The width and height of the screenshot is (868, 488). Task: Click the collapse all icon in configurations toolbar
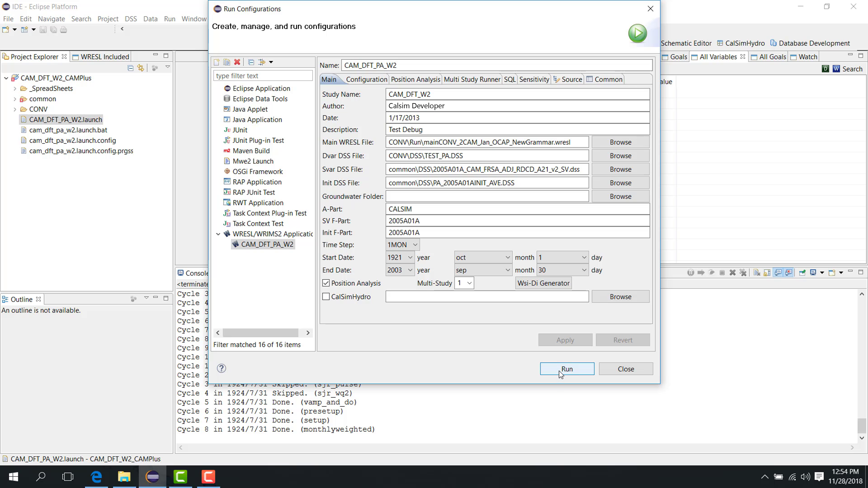[x=251, y=62]
